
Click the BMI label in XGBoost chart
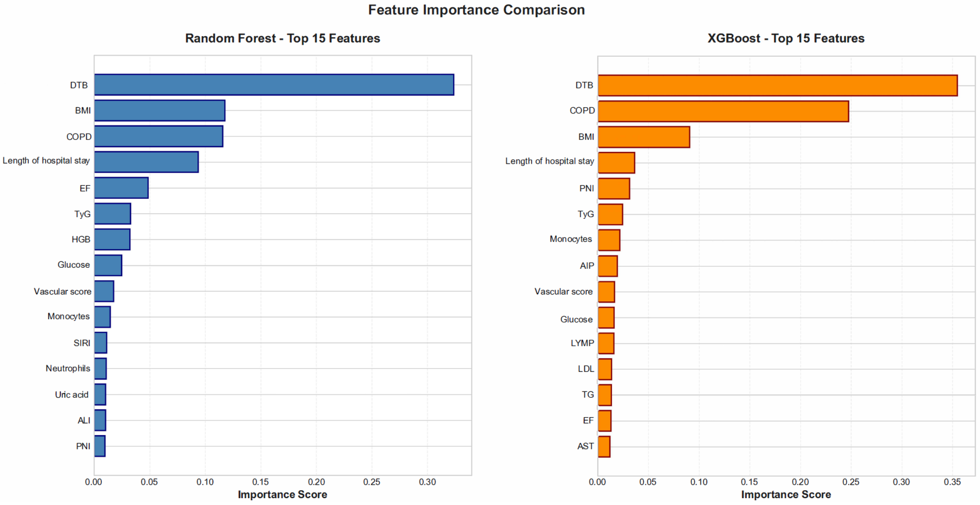pos(586,137)
